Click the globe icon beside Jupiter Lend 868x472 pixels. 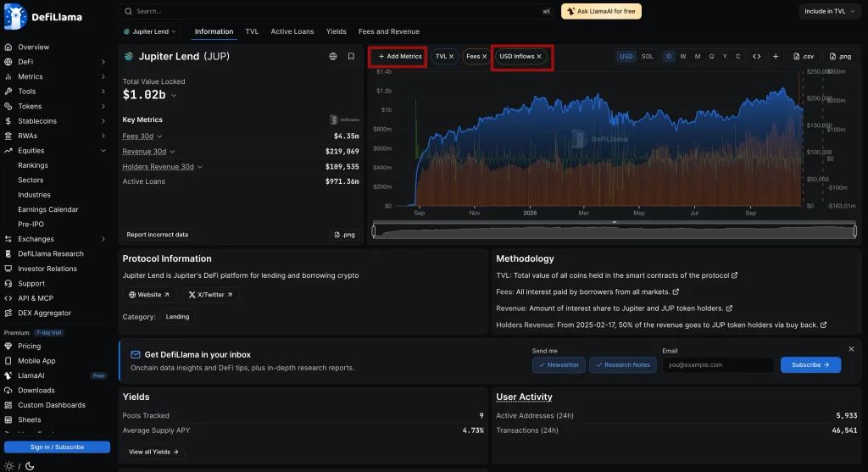pos(332,57)
